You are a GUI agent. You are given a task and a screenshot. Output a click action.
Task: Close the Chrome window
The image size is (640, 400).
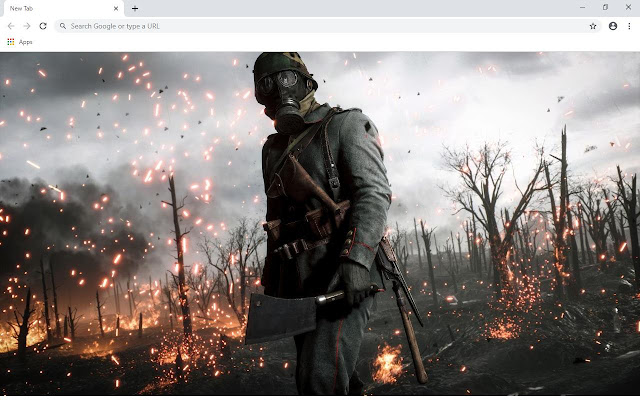628,7
